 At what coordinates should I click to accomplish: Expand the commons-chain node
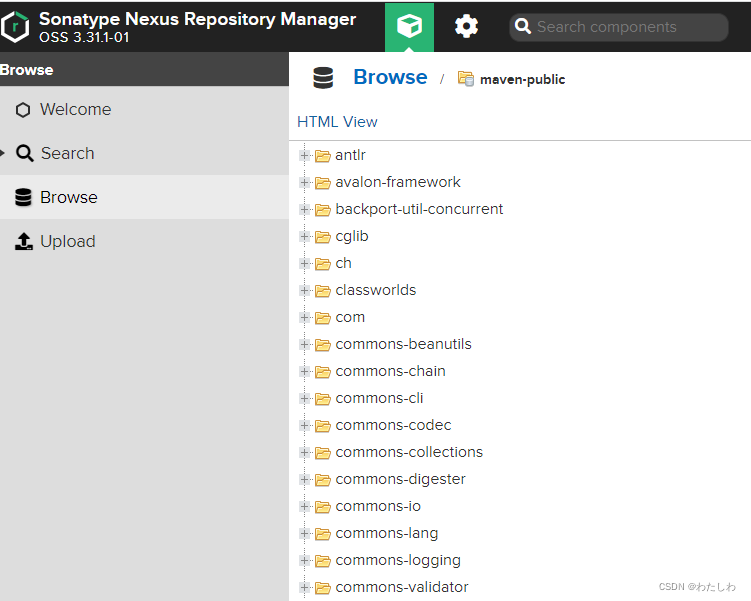click(304, 371)
